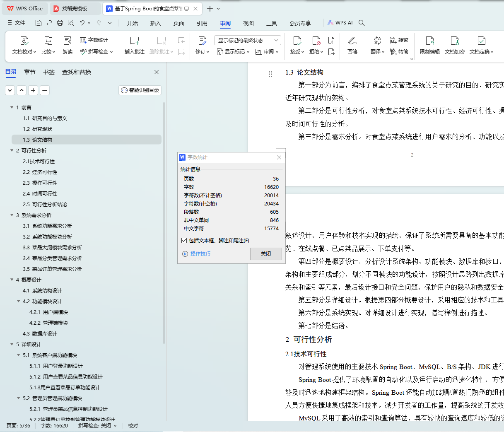This screenshot has height=432, width=504.
Task: Convert simplified to traditional (转繁)
Action: click(x=399, y=40)
